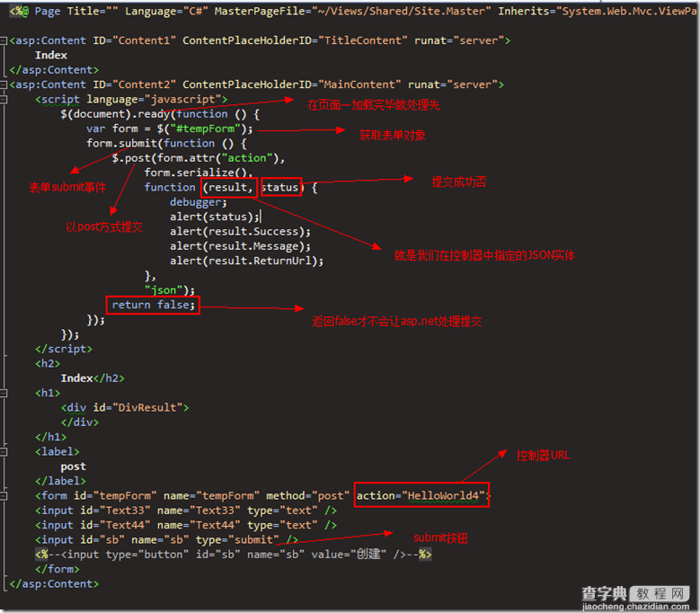
Task: Click the method="post" attribute
Action: [308, 496]
